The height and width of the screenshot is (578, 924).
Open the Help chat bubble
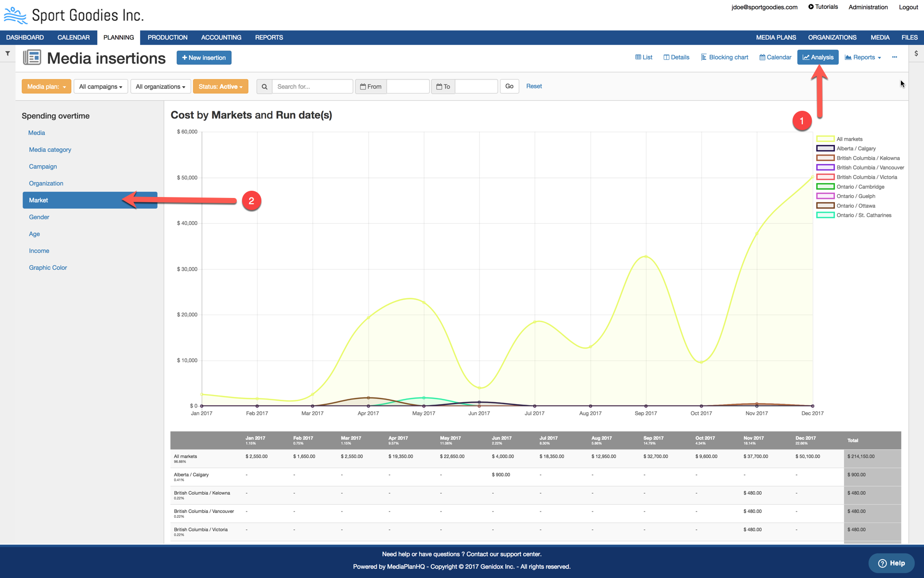[x=891, y=563]
